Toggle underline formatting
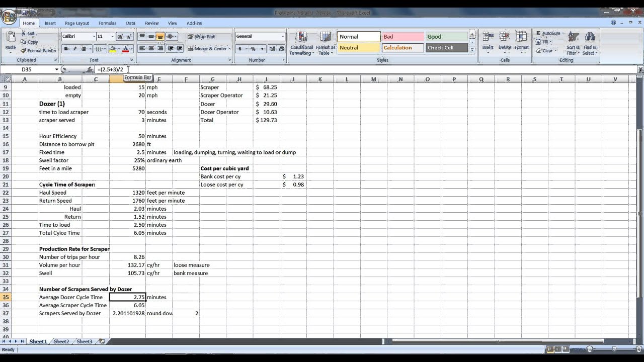The width and height of the screenshot is (644, 362). (84, 49)
